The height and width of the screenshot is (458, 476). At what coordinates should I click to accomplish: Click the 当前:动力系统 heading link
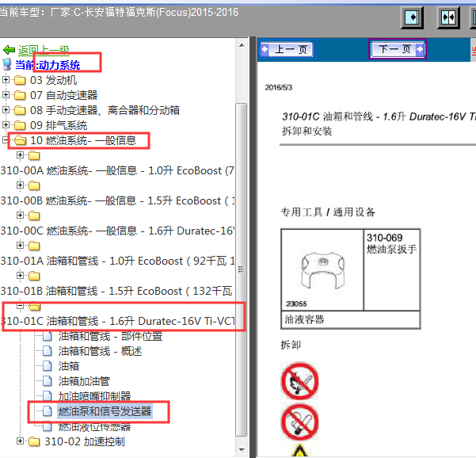tap(48, 65)
